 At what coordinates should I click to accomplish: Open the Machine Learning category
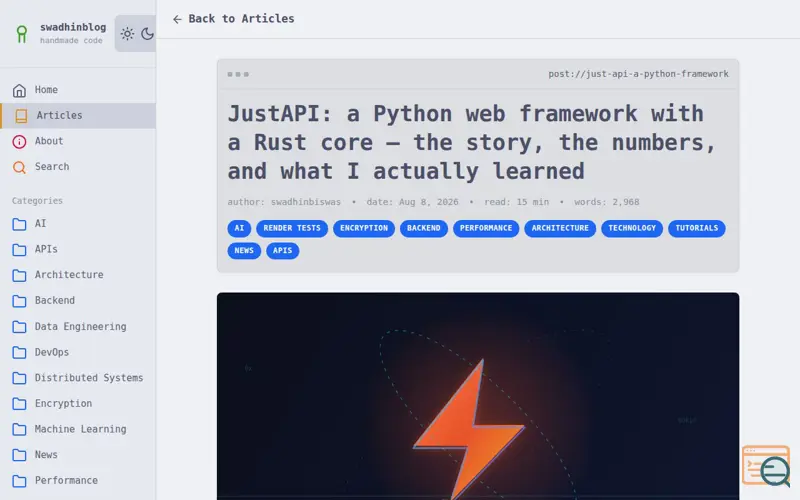[80, 429]
